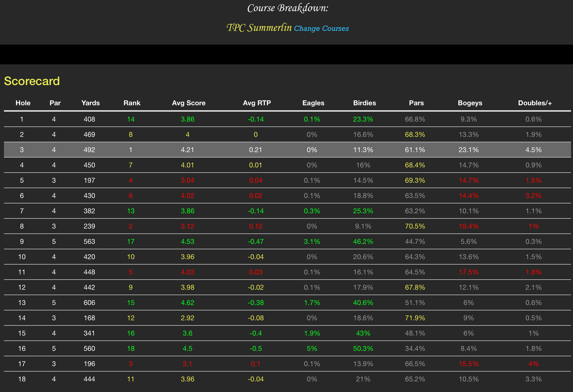Click the 43% birdies value
Screen dimensions: 573x392
coord(363,333)
